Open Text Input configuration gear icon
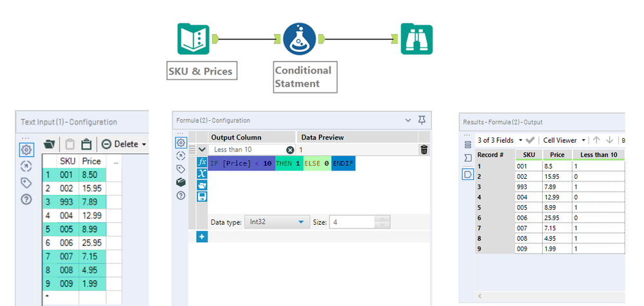Screen dimensions: 644x306 click(x=26, y=150)
